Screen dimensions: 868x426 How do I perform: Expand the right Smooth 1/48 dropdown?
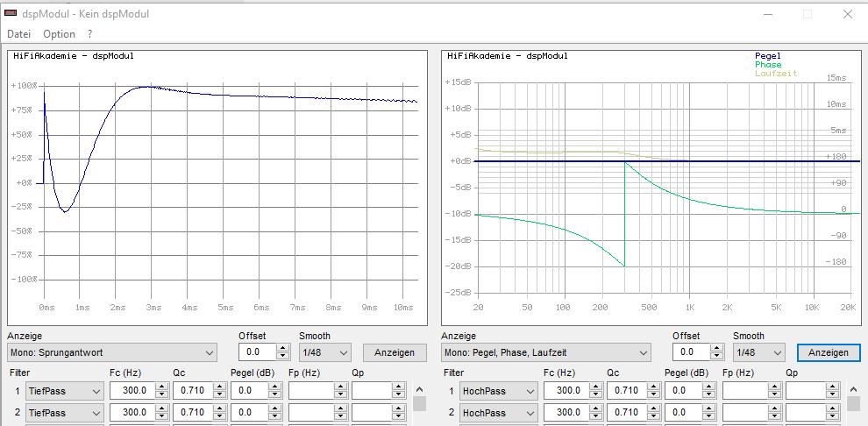(758, 352)
